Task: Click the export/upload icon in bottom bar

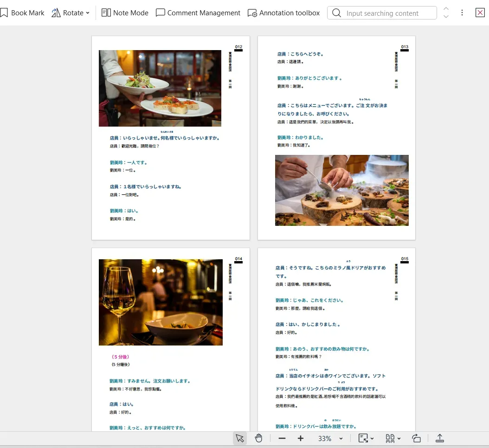Action: click(440, 438)
